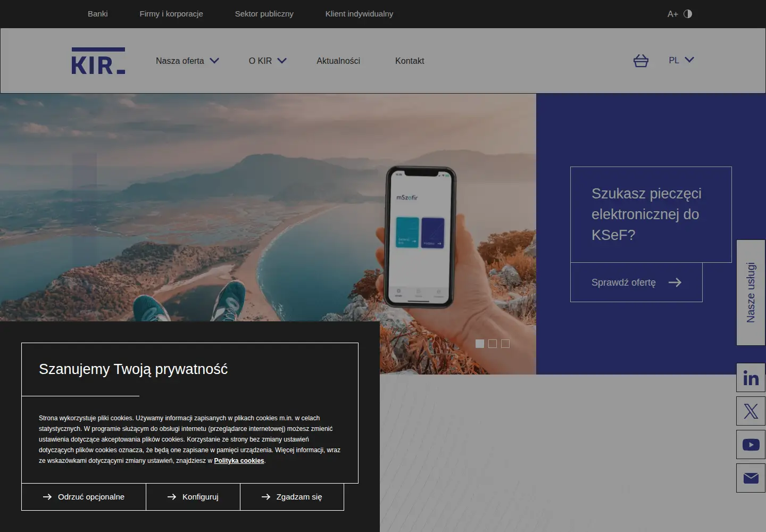Switch to Firmy i korporacje section
This screenshot has width=766, height=532.
(x=171, y=14)
